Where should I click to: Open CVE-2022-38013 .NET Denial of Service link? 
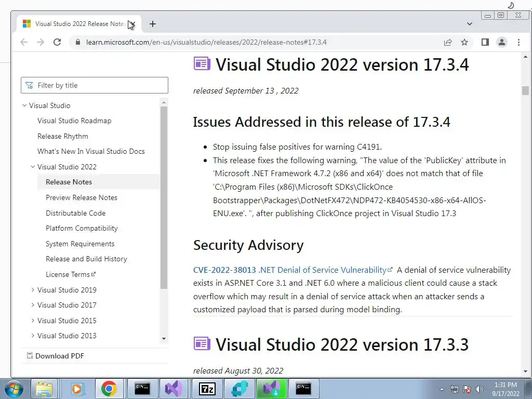292,270
